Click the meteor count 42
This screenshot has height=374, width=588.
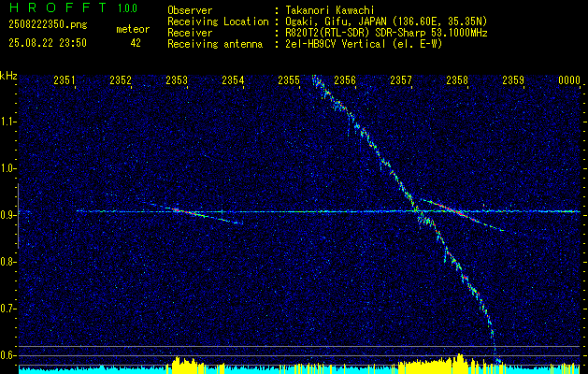136,43
